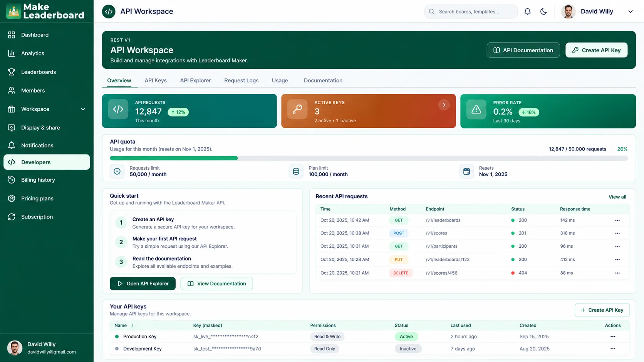Click sidebar profile avatar at bottom
This screenshot has width=644, height=362.
pos(15,348)
